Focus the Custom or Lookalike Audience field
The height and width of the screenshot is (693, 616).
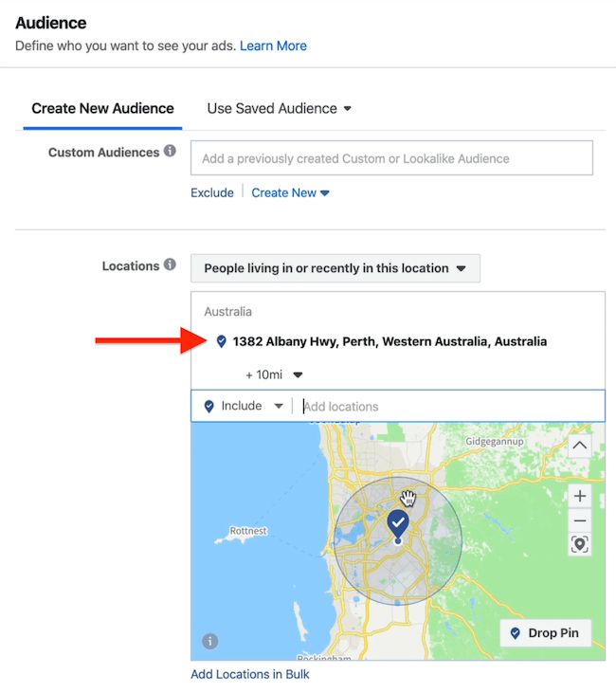[x=391, y=158]
